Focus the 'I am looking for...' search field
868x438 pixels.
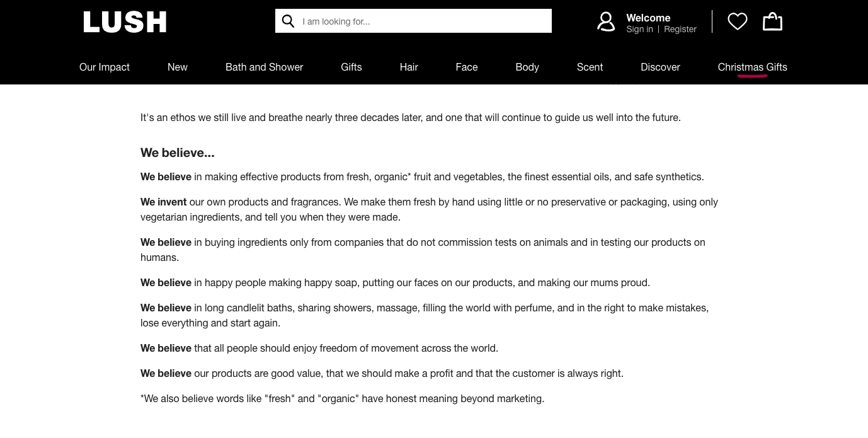(x=422, y=21)
